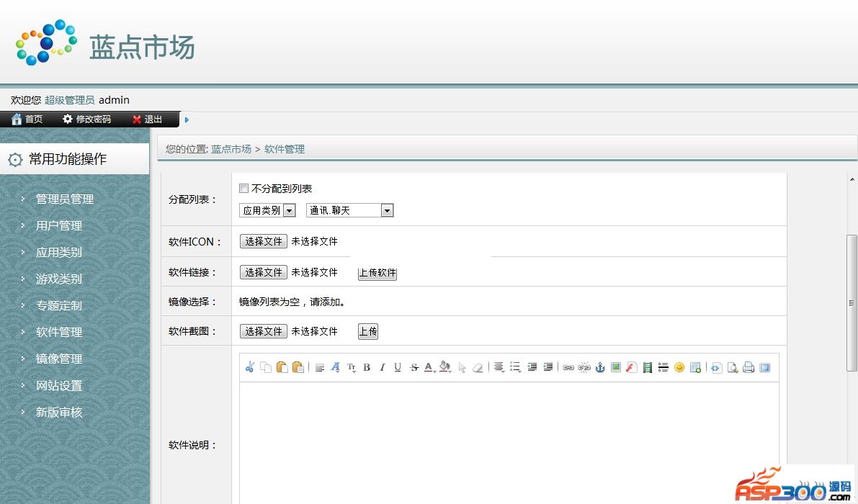The height and width of the screenshot is (504, 858).
Task: Click the 蓝点市场 logo
Action: [x=106, y=44]
